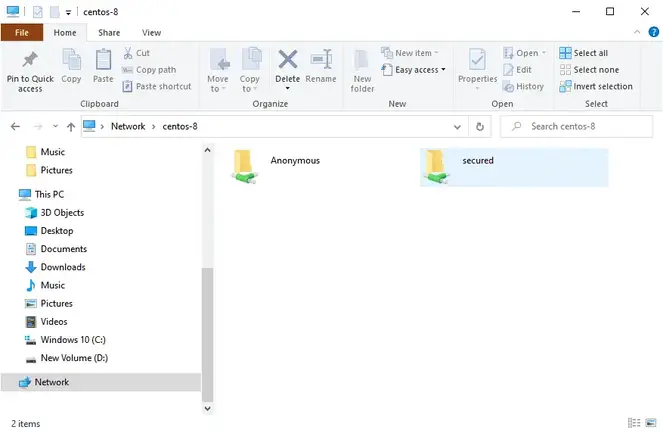Viewport: 663px width, 433px height.
Task: Go back with the left arrow
Action: (15, 126)
